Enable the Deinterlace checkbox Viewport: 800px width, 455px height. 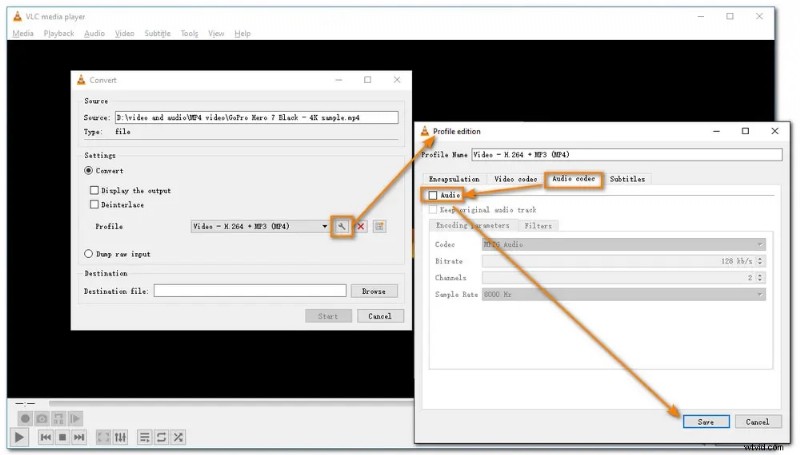(x=94, y=205)
